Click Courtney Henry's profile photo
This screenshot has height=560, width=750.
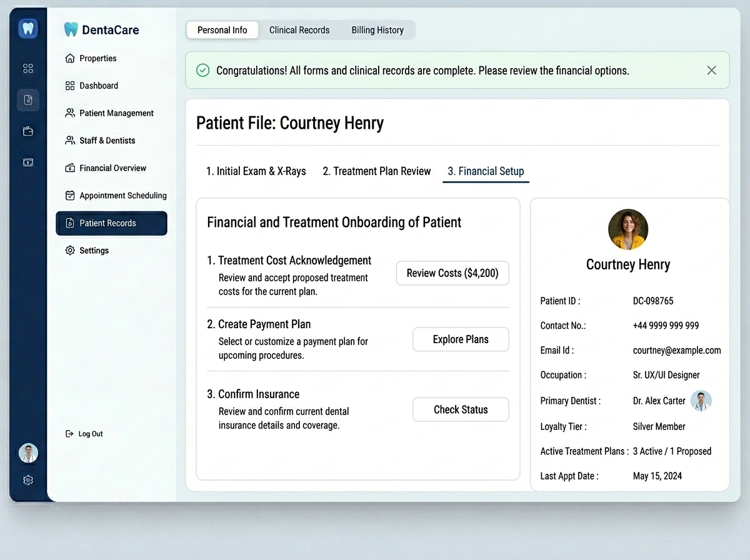(628, 229)
